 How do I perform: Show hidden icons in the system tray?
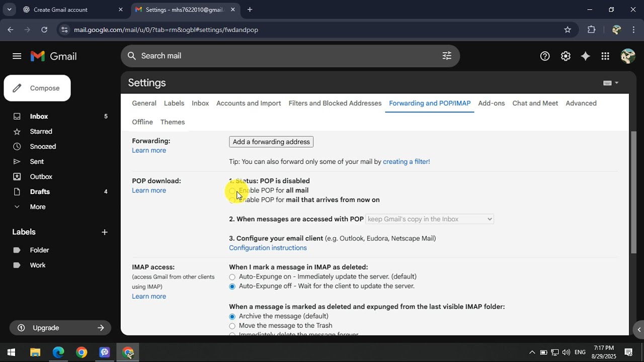click(x=532, y=352)
